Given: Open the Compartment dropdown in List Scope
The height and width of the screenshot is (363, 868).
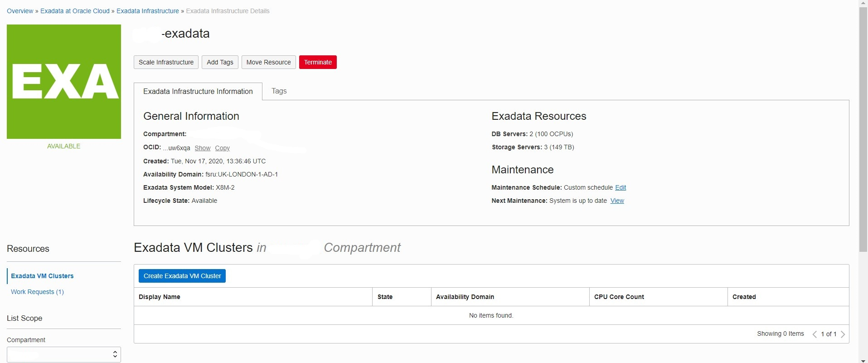Looking at the screenshot, I should 64,354.
